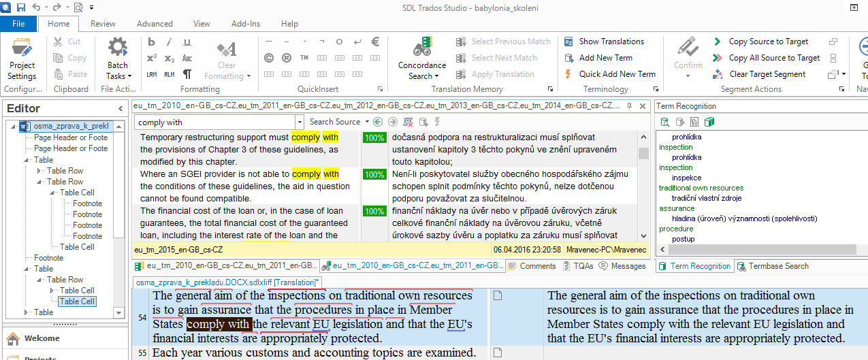This screenshot has height=360, width=868.
Task: Open Clear Formatting dropdown
Action: [227, 59]
